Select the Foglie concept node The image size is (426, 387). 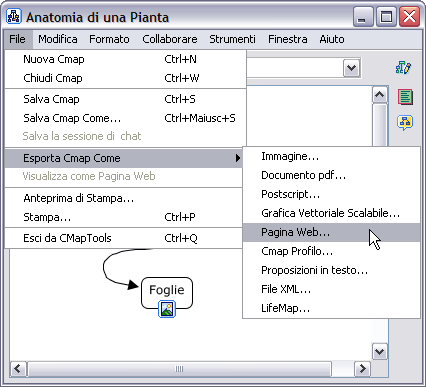[x=167, y=290]
